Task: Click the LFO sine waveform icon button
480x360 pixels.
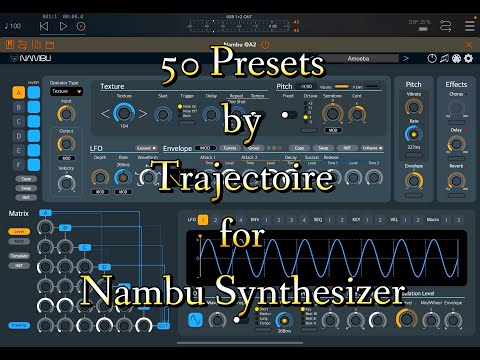Action: [195, 320]
